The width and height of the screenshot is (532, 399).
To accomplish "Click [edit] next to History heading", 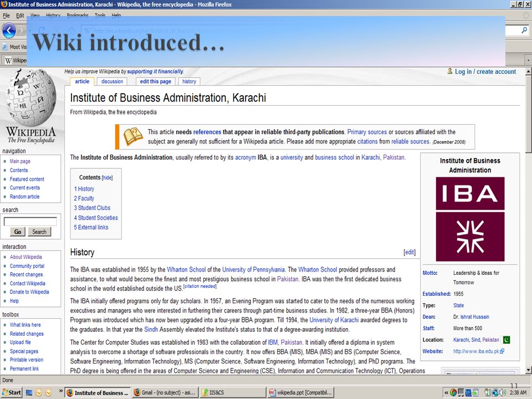I will pyautogui.click(x=410, y=252).
